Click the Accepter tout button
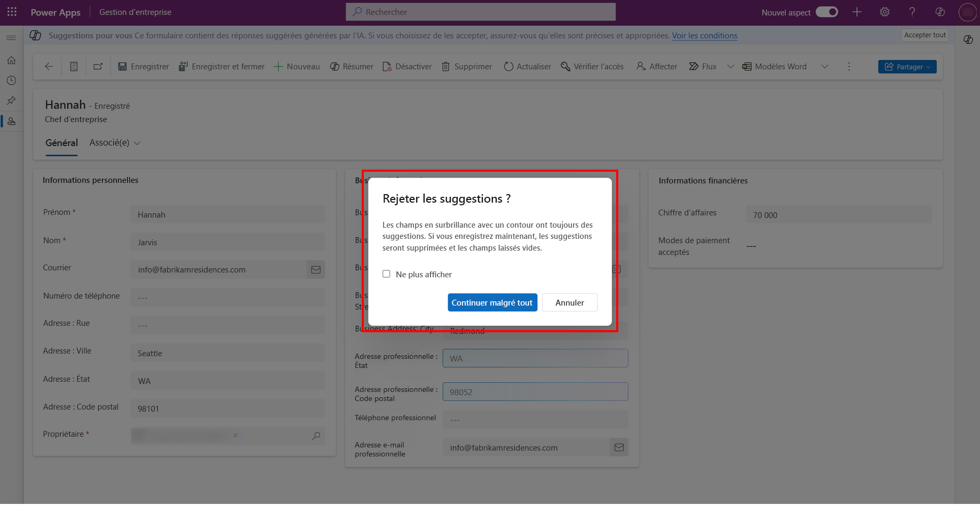The height and width of the screenshot is (505, 980). click(925, 35)
